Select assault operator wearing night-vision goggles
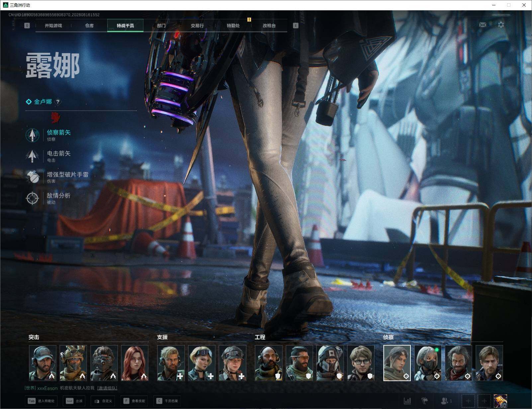This screenshot has width=532, height=409. click(x=104, y=363)
